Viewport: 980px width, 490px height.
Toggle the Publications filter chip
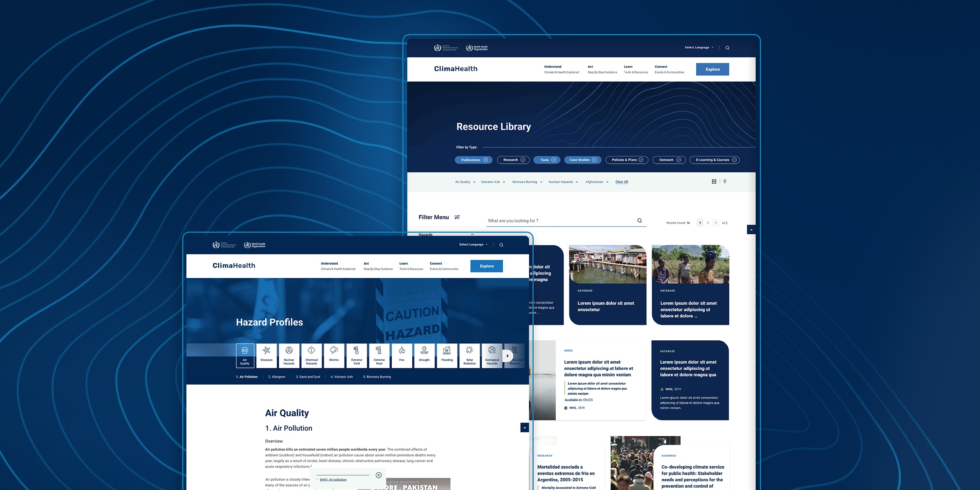click(x=473, y=159)
